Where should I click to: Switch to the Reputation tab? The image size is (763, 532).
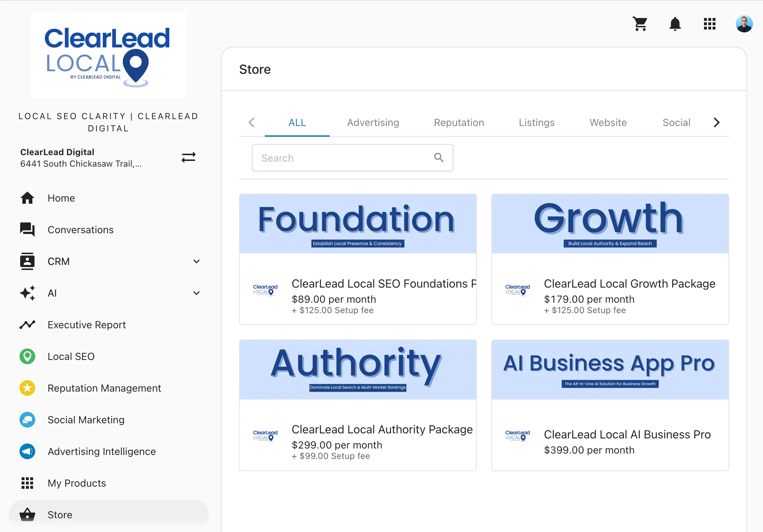(x=459, y=122)
